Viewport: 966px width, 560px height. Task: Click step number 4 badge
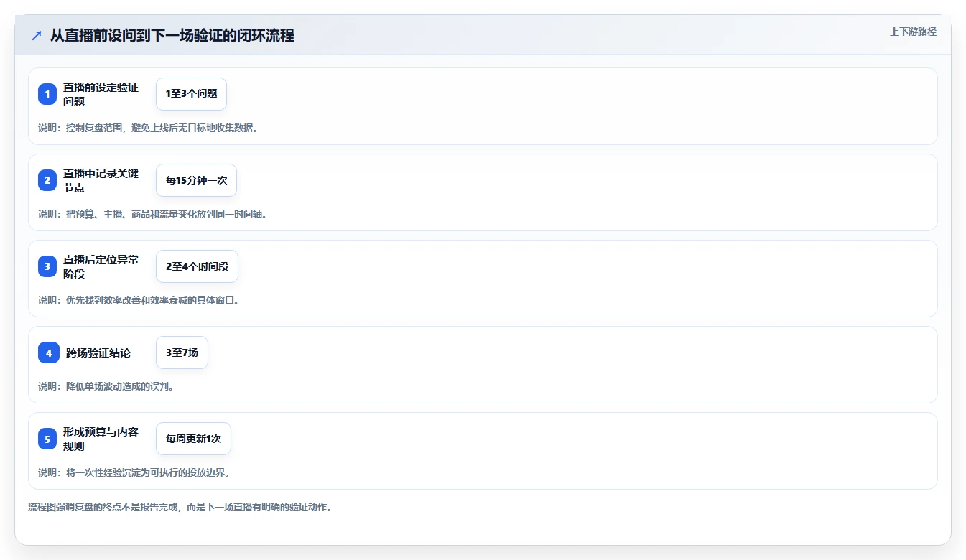(x=47, y=353)
